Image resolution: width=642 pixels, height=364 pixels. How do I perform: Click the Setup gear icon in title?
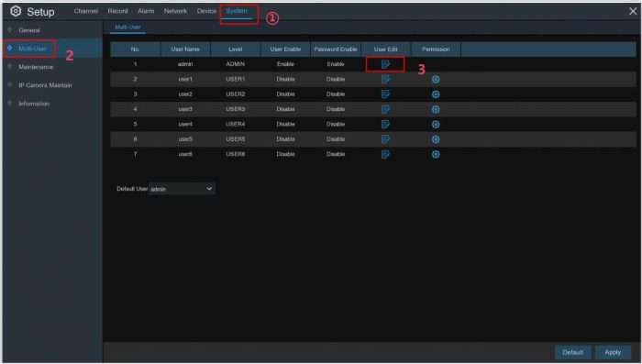tap(16, 11)
